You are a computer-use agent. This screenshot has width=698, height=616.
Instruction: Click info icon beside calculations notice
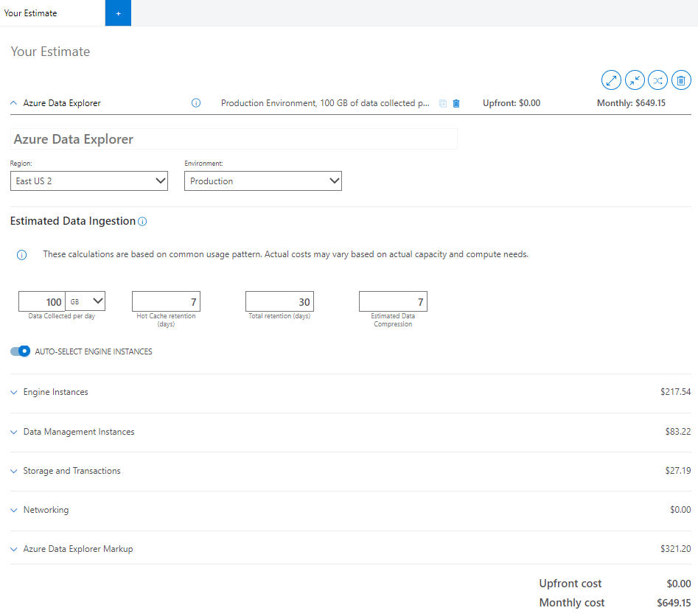click(x=21, y=255)
